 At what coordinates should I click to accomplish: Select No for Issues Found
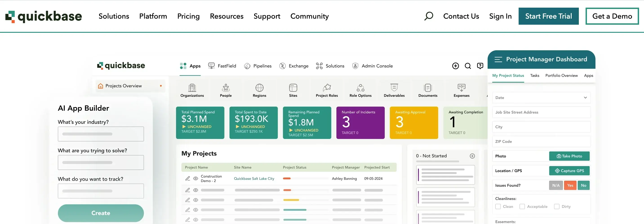point(584,185)
